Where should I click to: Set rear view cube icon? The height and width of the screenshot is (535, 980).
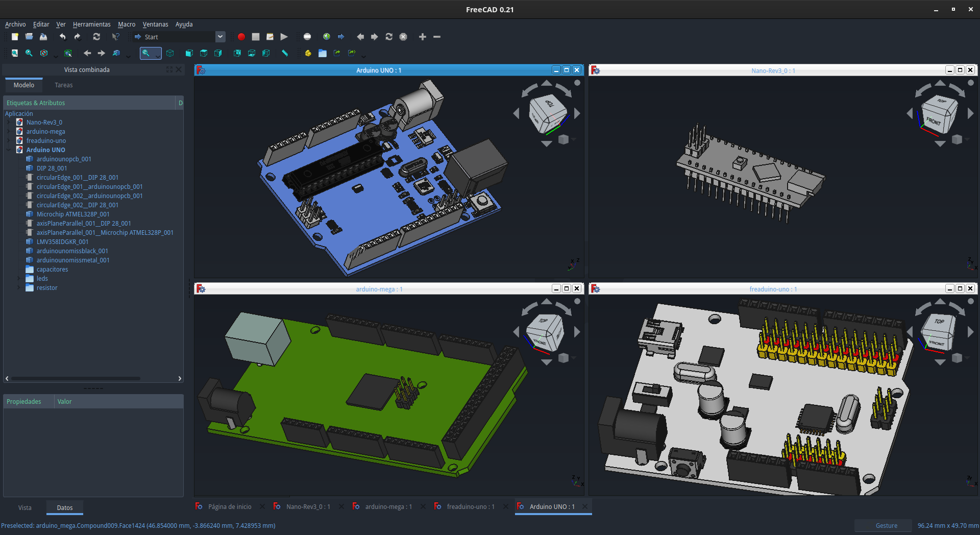point(237,53)
